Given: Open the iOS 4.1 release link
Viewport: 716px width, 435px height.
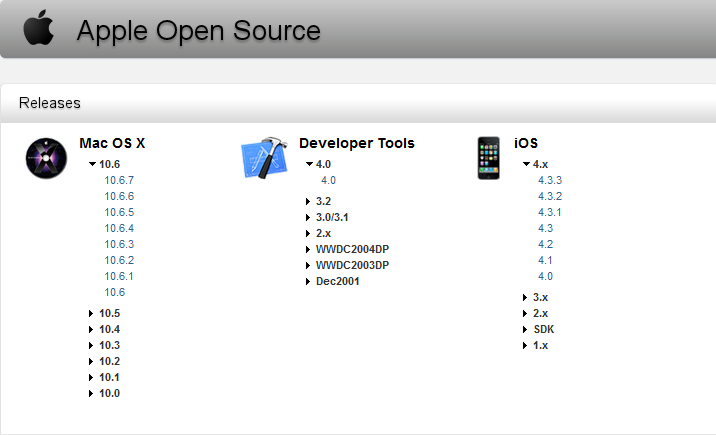Looking at the screenshot, I should click(x=545, y=260).
